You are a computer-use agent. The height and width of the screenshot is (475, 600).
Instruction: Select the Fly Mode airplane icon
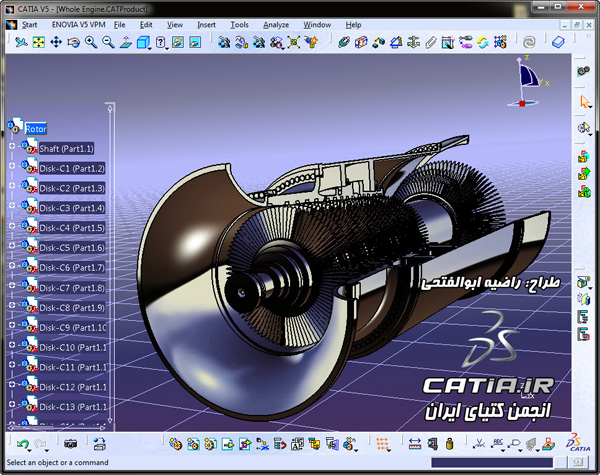tap(21, 42)
